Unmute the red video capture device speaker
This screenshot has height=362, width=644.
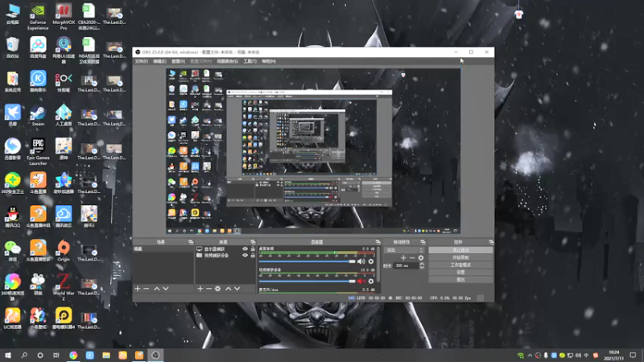click(361, 281)
